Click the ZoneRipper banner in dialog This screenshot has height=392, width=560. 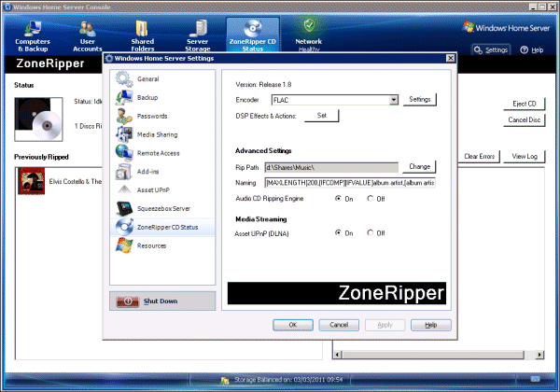point(337,293)
